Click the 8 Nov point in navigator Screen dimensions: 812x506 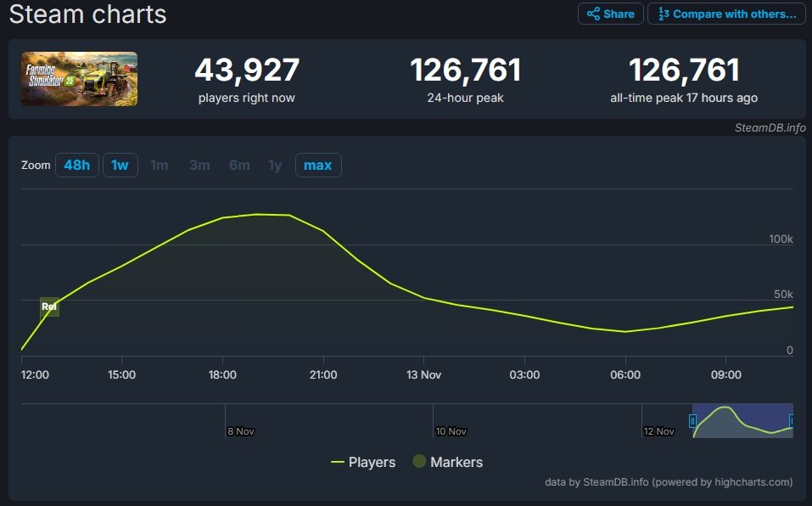(240, 431)
